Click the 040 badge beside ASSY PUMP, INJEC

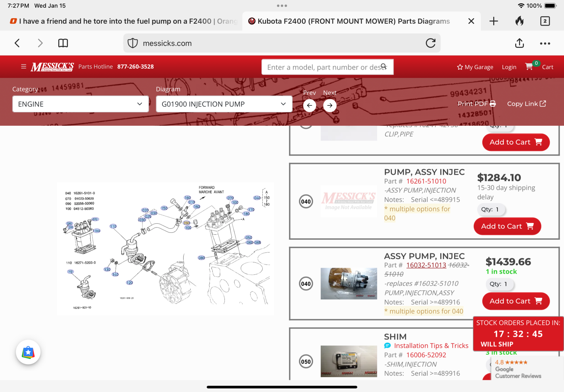pos(306,284)
